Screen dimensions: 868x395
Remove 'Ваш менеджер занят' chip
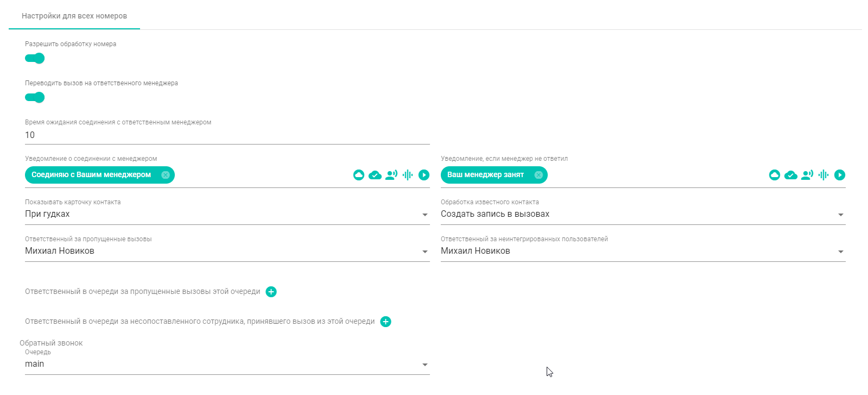pyautogui.click(x=538, y=175)
